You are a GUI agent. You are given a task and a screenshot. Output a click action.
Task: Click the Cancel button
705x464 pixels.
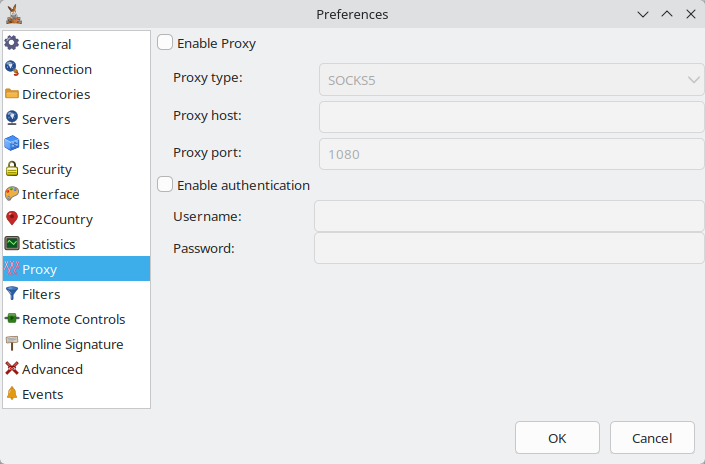pos(652,437)
